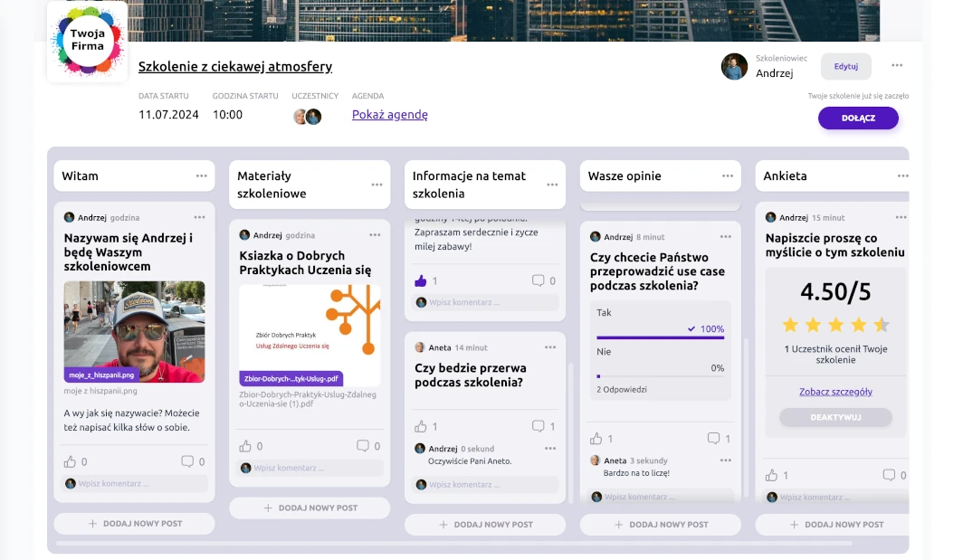Open comments on 'Ksiazka o Dobrych Praktykach' post
Image resolution: width=963 pixels, height=560 pixels.
coord(362,445)
